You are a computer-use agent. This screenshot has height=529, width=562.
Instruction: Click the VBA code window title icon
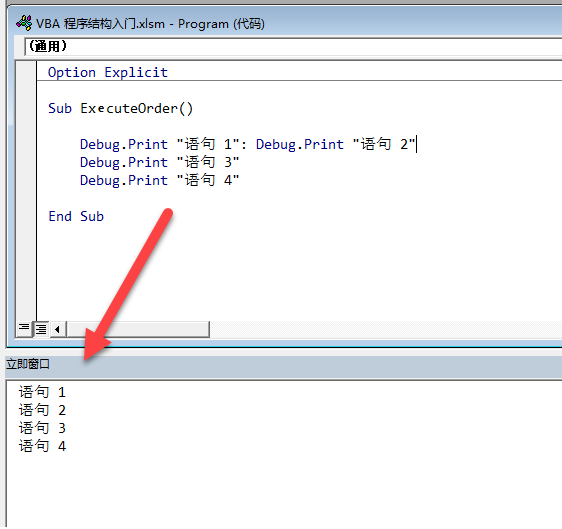pyautogui.click(x=24, y=23)
